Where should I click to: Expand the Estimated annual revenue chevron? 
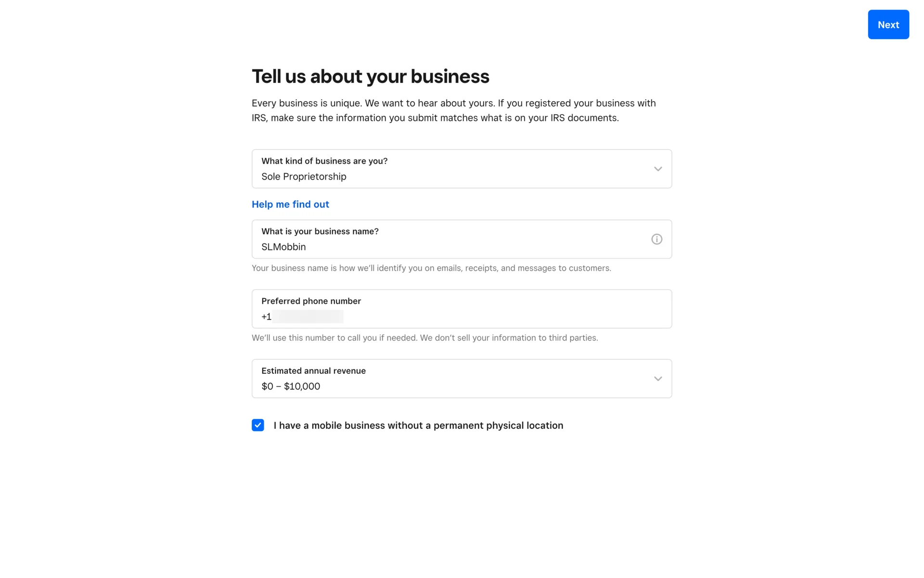pos(657,379)
